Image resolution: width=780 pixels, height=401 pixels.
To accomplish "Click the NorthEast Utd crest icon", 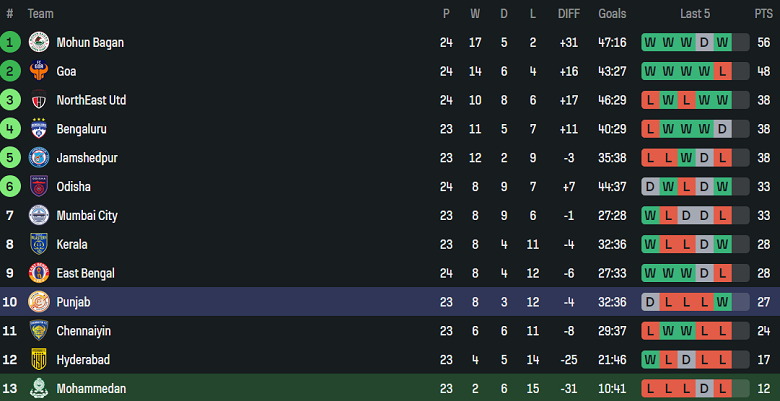I will click(39, 100).
